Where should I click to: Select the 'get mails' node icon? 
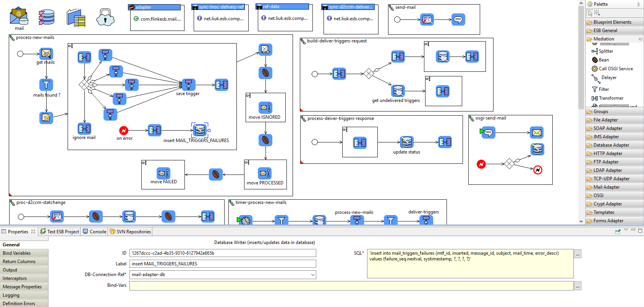(x=46, y=54)
